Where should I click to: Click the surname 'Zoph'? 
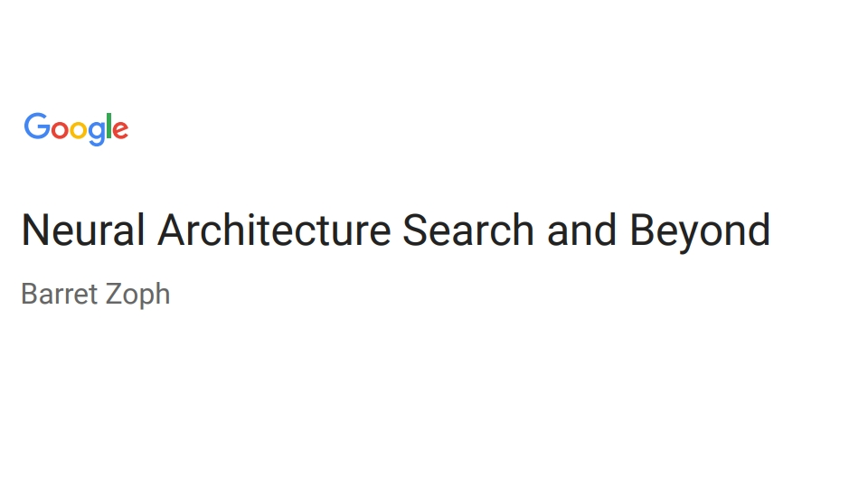point(137,296)
